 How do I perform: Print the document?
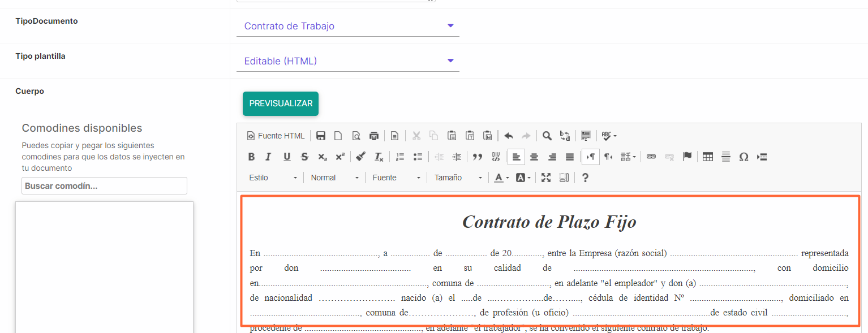tap(373, 136)
